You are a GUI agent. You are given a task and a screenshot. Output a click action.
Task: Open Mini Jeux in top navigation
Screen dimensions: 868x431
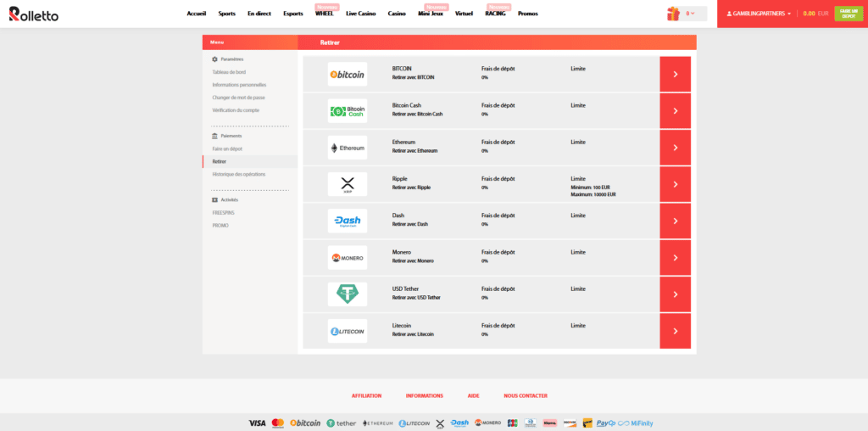(x=431, y=14)
